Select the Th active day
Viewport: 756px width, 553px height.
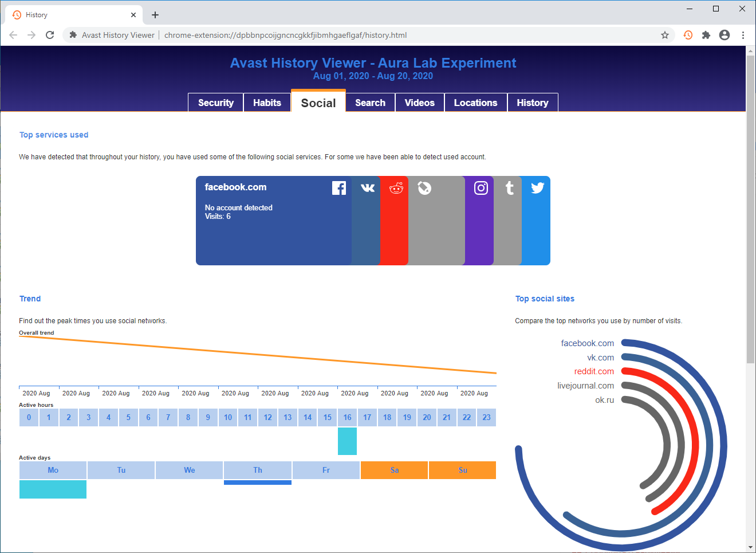pos(258,470)
